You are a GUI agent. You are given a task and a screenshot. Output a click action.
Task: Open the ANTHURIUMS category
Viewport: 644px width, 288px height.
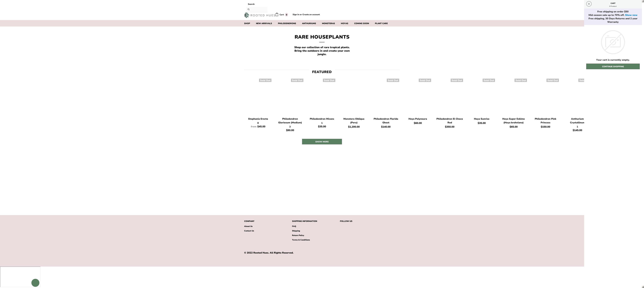point(309,23)
